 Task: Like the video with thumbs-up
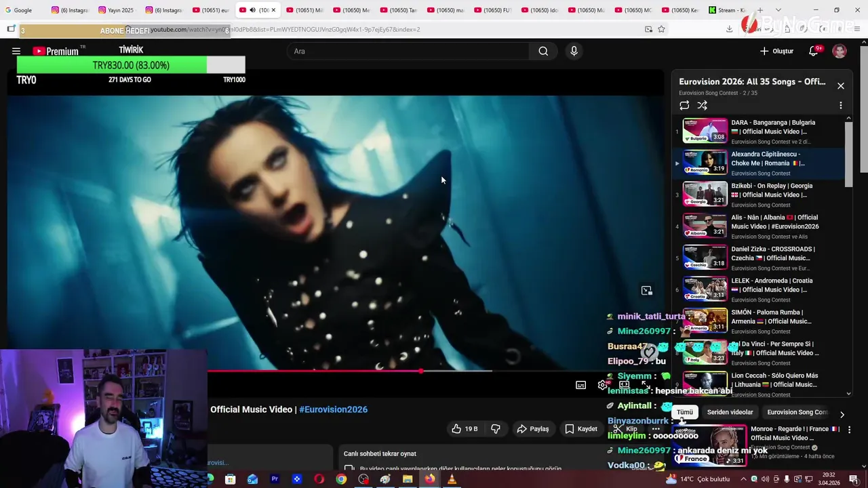coord(465,428)
